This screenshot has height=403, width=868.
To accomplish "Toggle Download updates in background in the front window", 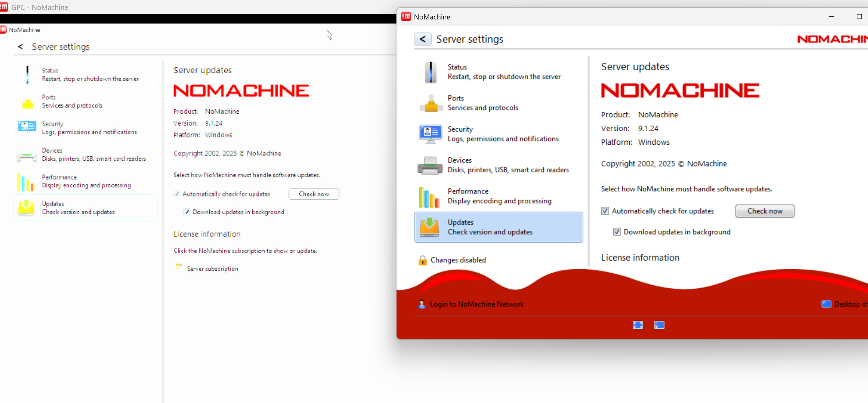I will pos(617,232).
